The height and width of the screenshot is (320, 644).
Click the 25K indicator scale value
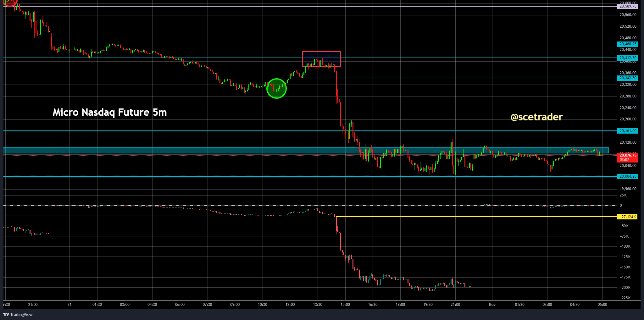click(x=623, y=195)
